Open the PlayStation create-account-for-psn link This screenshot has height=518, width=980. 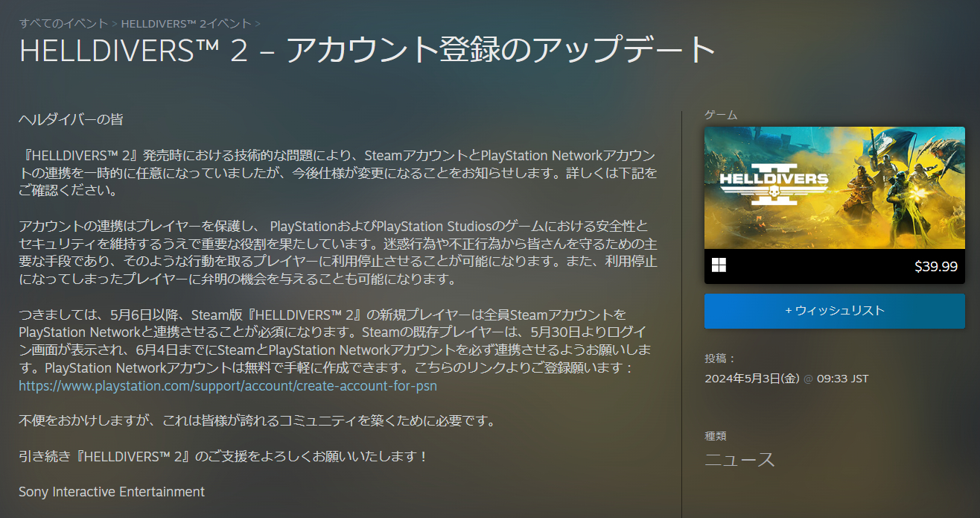pos(228,386)
